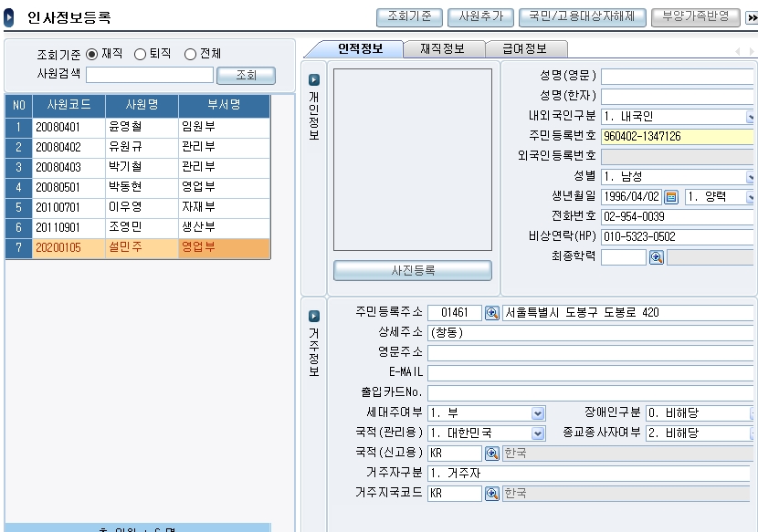
Task: Select the 전체 radio button
Action: (x=190, y=55)
